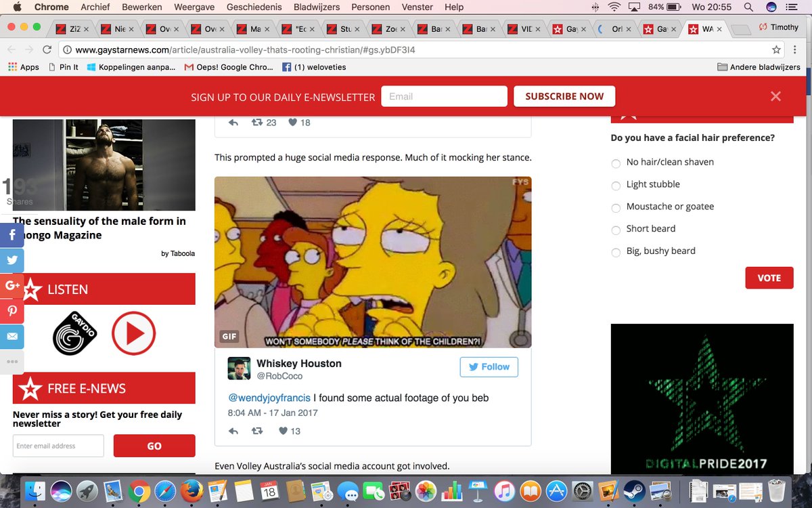This screenshot has width=812, height=508.
Task: Switch to the VID browser tab
Action: coord(526,29)
